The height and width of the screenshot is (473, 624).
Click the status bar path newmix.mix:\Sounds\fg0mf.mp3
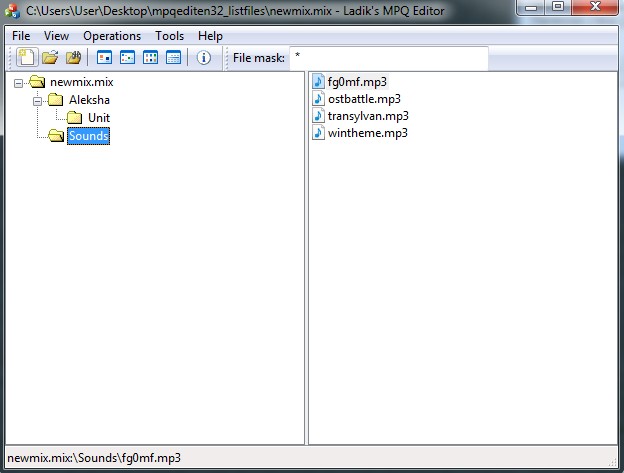[x=94, y=458]
